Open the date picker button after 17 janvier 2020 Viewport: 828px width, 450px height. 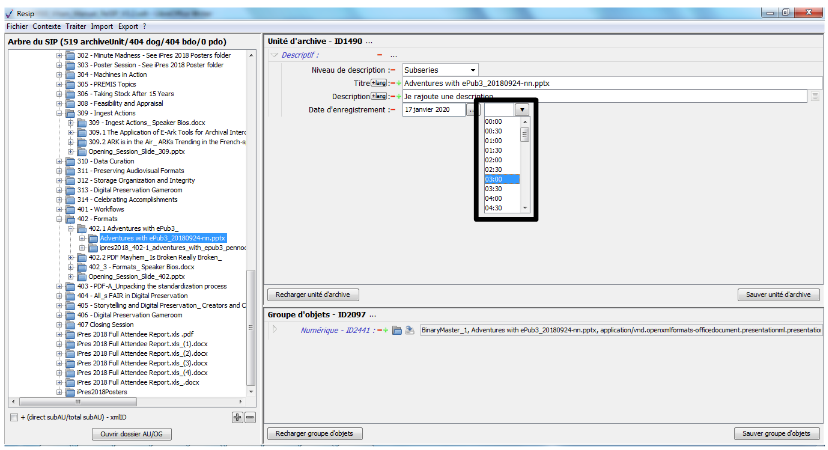coord(472,110)
